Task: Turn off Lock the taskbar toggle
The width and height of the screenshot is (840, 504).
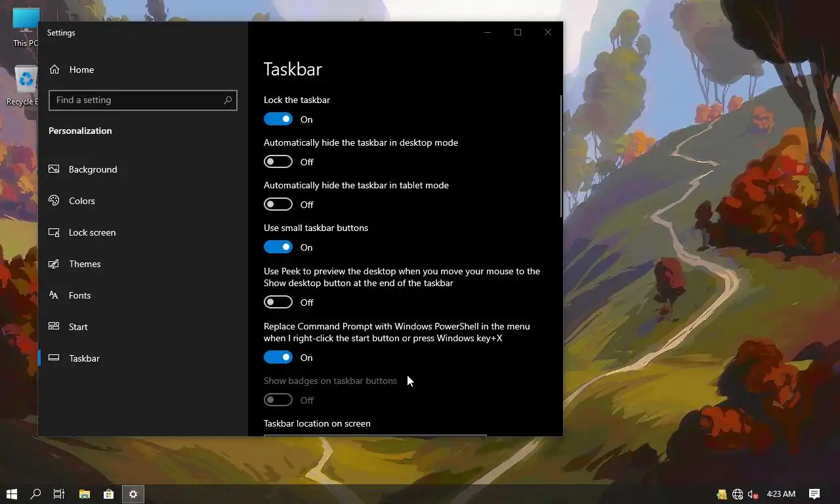Action: point(278,119)
